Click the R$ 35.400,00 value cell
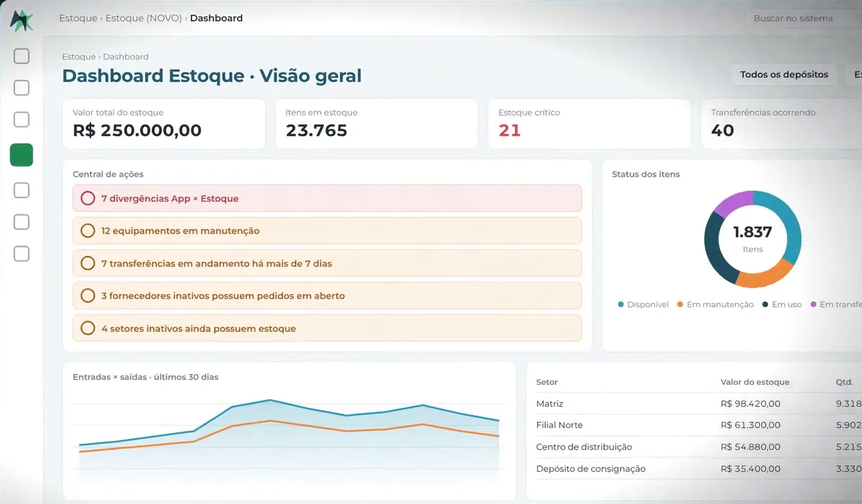Image resolution: width=862 pixels, height=504 pixels. (750, 469)
